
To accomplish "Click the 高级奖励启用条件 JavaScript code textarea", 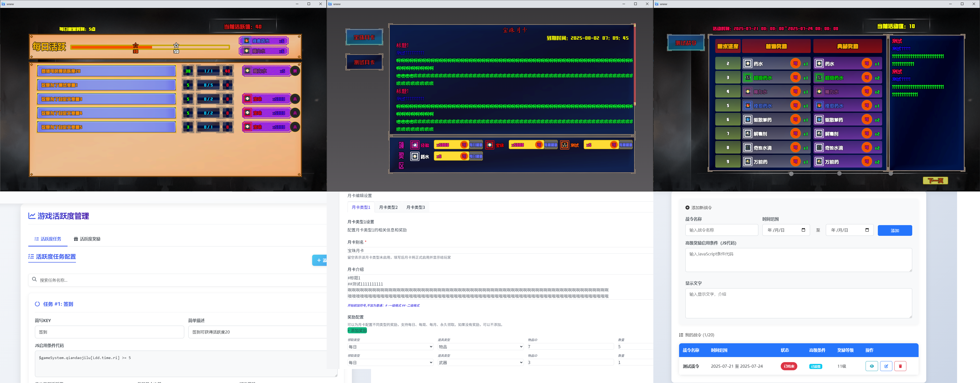I will (x=799, y=260).
